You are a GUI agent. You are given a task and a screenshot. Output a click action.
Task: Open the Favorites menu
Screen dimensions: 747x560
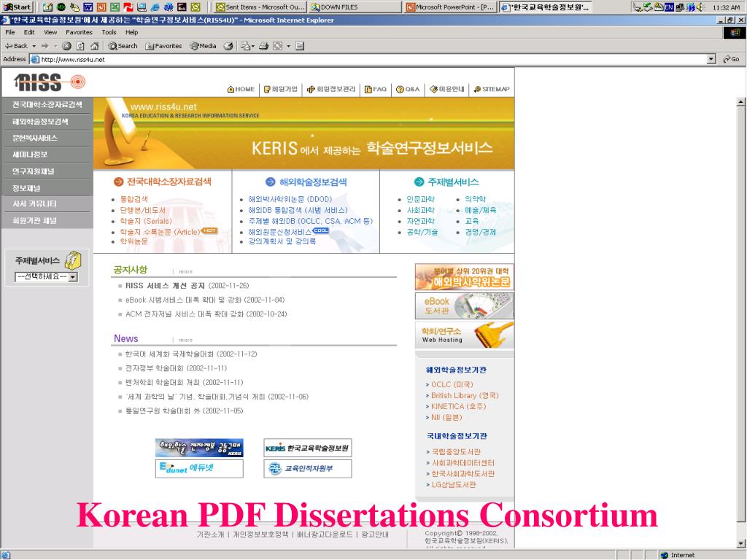click(79, 32)
